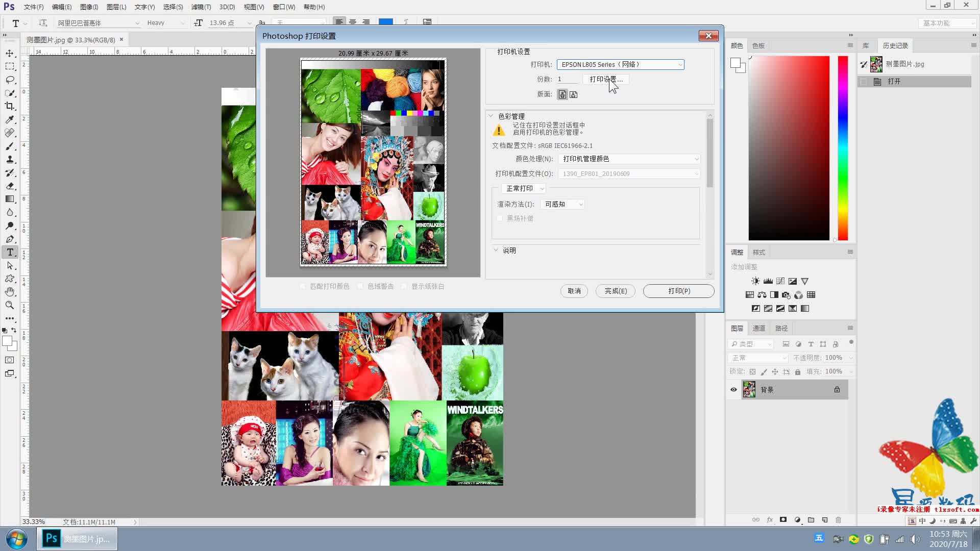Select the Lasso tool

tap(10, 80)
